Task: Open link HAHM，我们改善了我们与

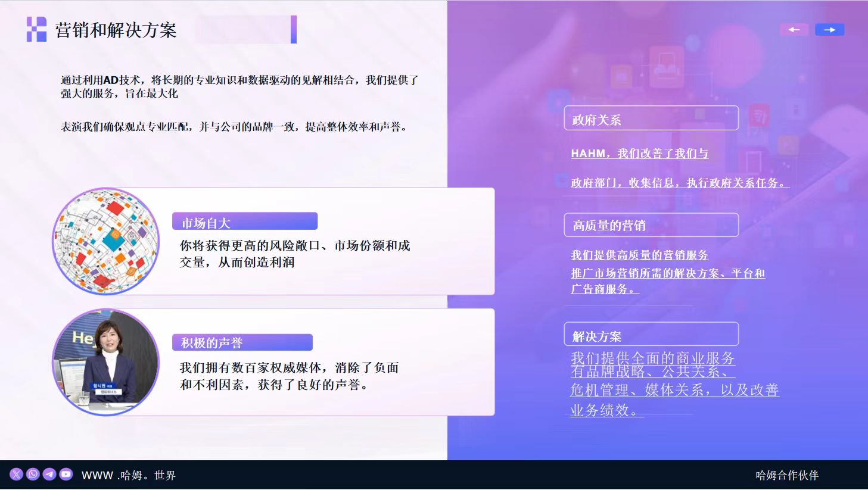Action: tap(639, 154)
